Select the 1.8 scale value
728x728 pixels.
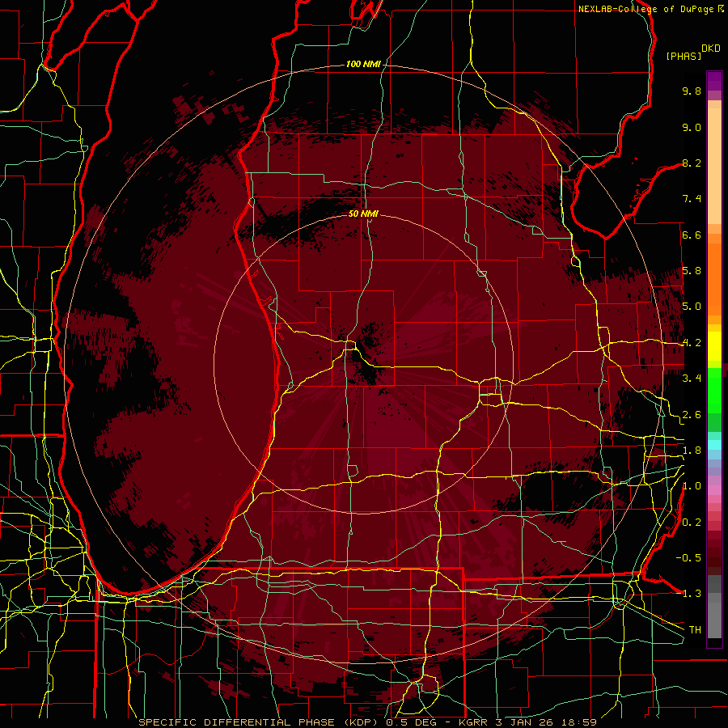pos(692,451)
